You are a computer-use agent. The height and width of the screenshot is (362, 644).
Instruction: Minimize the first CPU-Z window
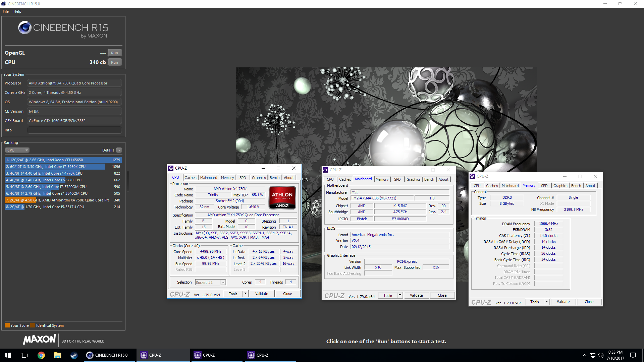click(x=263, y=168)
